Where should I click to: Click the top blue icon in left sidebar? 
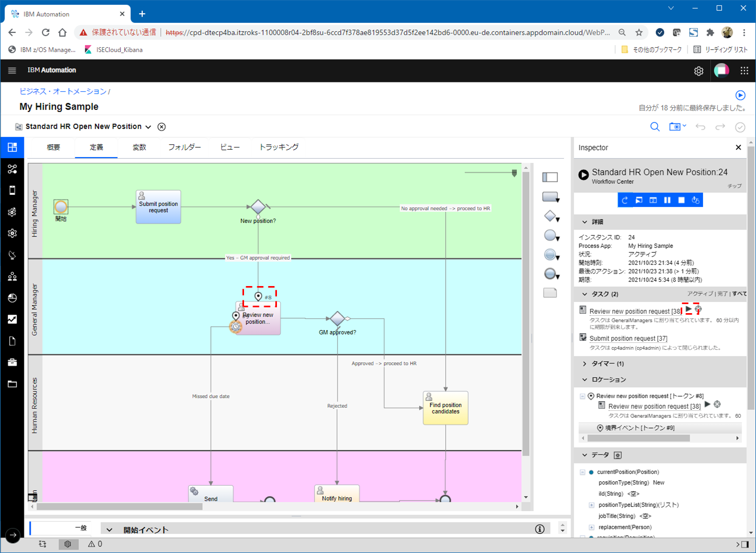click(12, 148)
